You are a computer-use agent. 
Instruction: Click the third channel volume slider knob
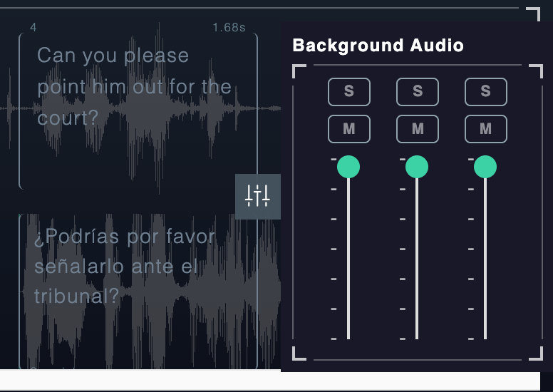point(485,167)
